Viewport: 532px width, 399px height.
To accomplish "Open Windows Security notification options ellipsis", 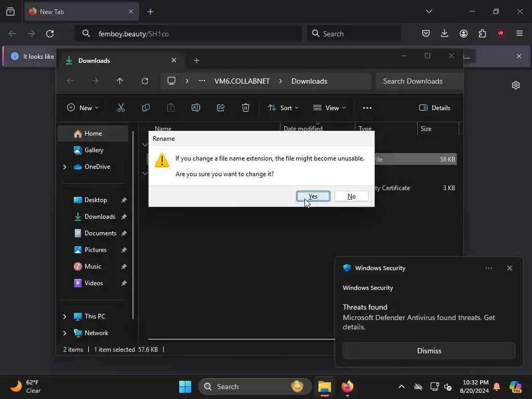I will 488,268.
